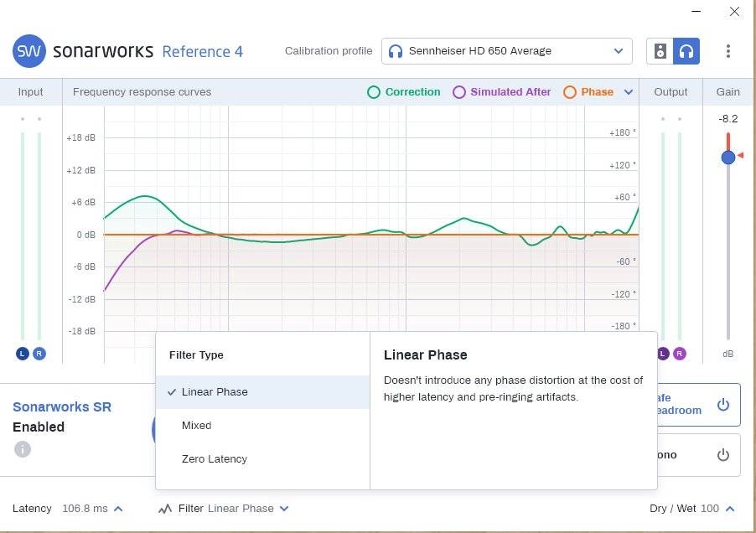Click the info icon under Sonarworks SR
This screenshot has height=533, width=756.
23,449
